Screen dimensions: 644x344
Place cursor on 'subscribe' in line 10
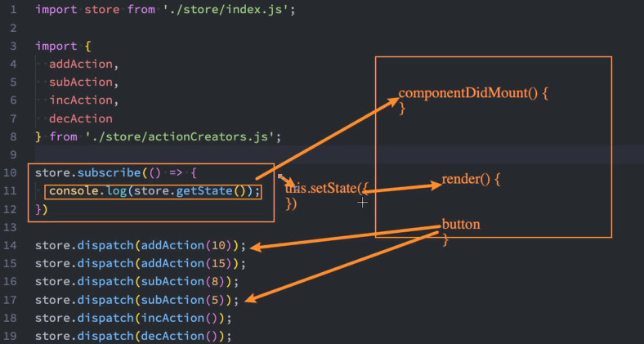(x=110, y=173)
